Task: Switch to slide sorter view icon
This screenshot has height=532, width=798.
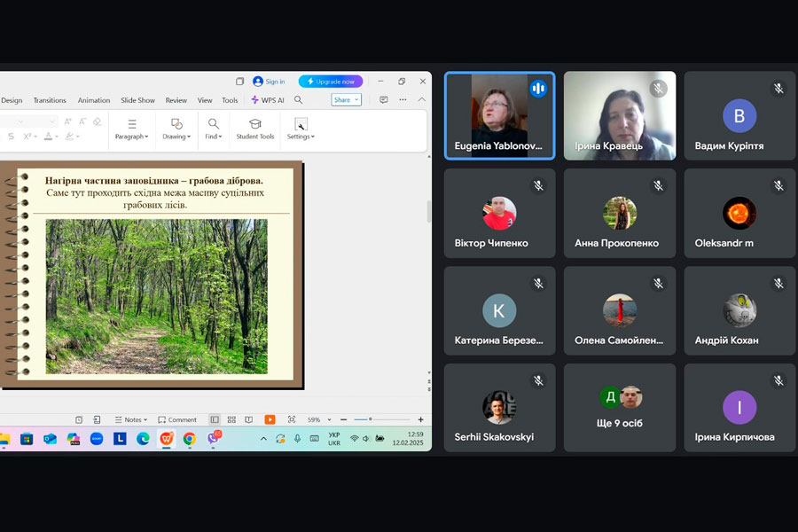Action: tap(231, 419)
